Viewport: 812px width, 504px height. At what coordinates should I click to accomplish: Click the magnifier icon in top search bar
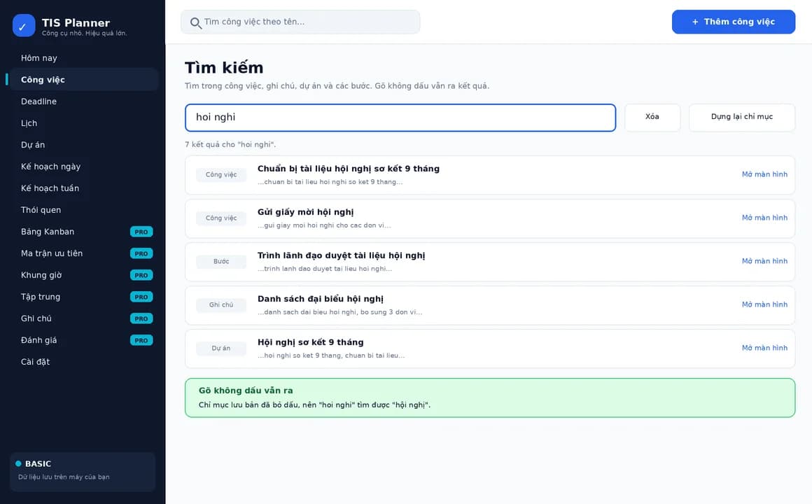tap(195, 23)
